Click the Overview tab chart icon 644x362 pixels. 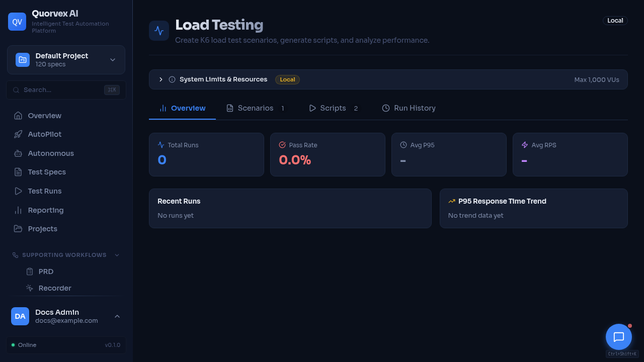pos(163,108)
